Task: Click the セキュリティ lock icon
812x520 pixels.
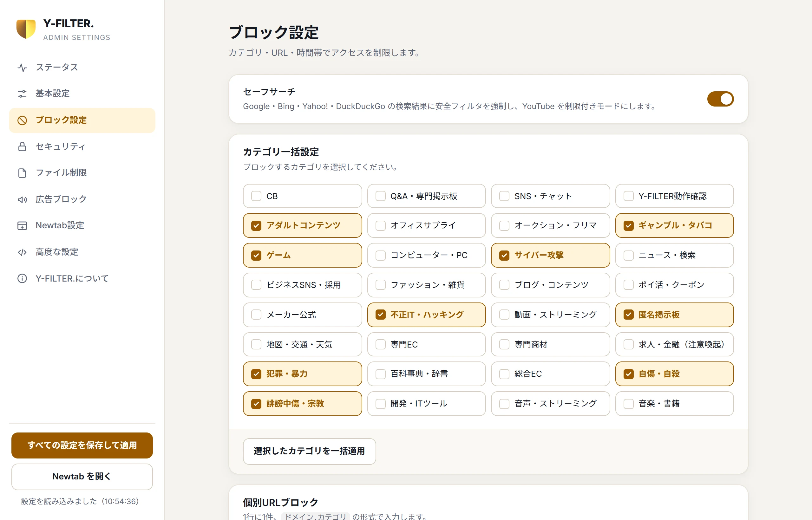Action: (22, 146)
